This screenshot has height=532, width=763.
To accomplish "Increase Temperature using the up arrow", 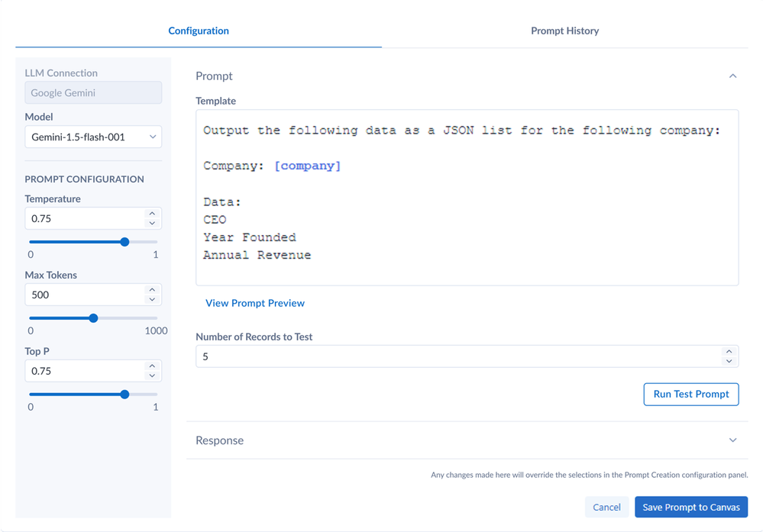I will tap(152, 214).
